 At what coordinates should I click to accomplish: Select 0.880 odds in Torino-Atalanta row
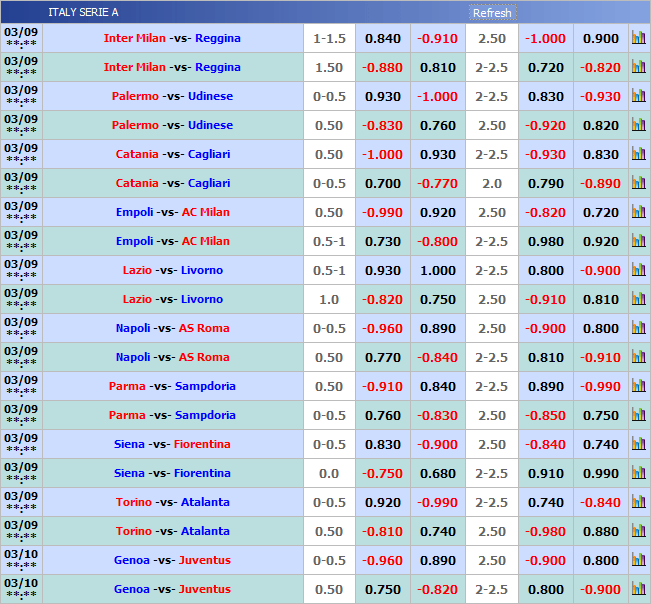coord(601,532)
